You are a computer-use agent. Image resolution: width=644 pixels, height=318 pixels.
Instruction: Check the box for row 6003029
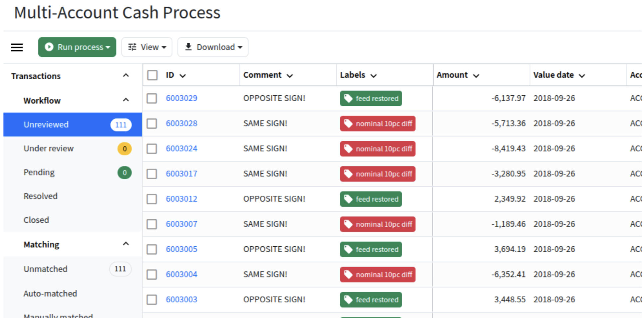tap(152, 98)
